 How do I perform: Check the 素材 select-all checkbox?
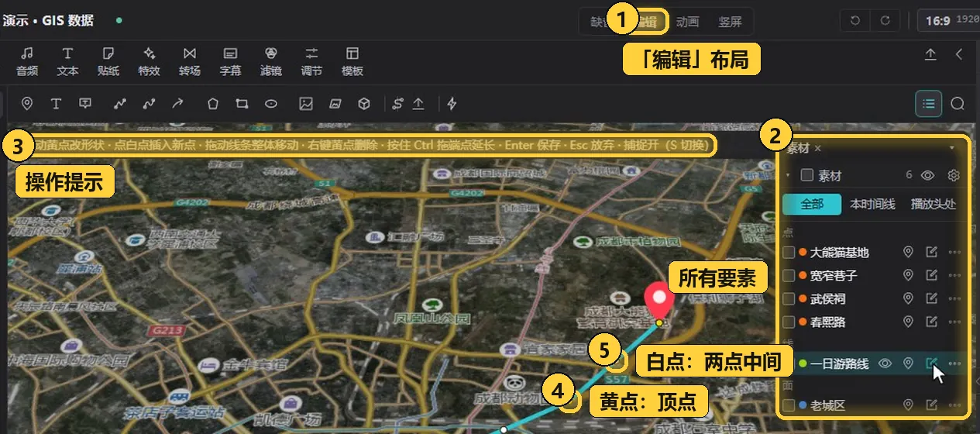pyautogui.click(x=806, y=175)
